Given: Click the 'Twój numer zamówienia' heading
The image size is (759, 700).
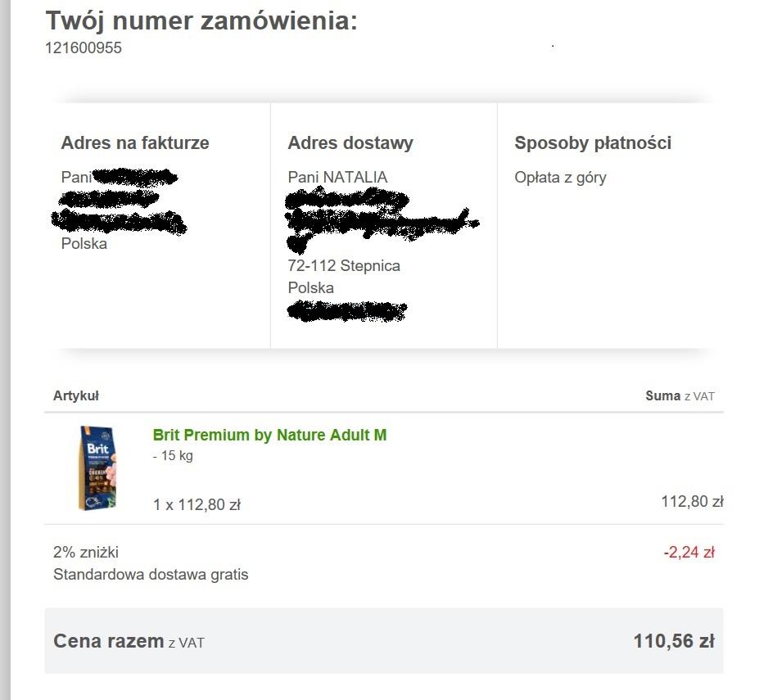Looking at the screenshot, I should [201, 21].
